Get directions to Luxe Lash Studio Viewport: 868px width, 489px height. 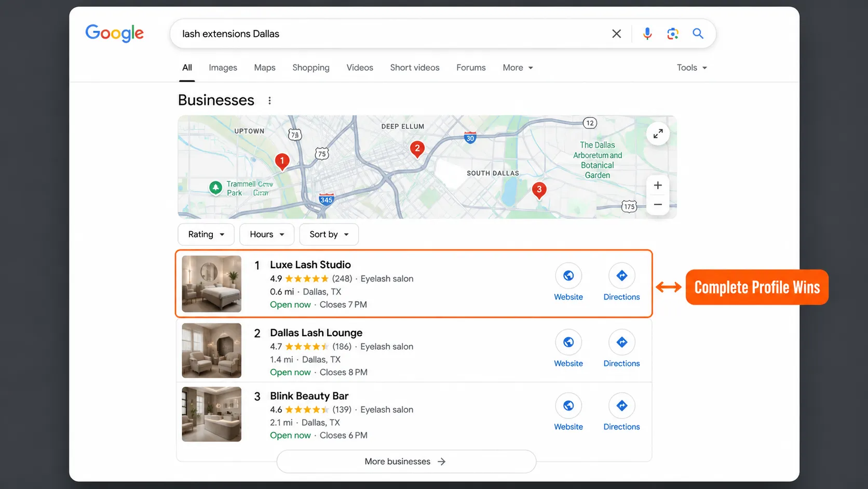pyautogui.click(x=621, y=283)
